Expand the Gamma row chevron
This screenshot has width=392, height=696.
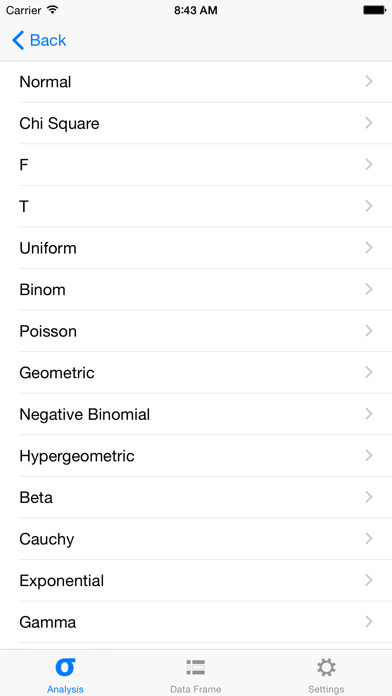368,622
